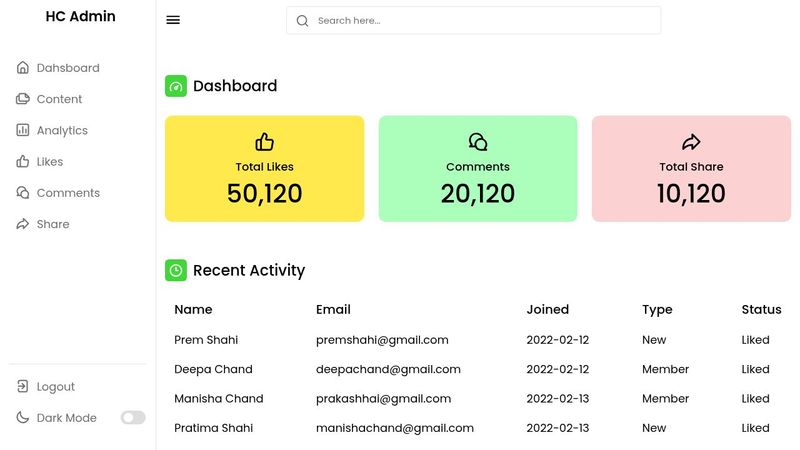Click the hamburger menu icon
Screen dimensions: 800x450
click(173, 20)
